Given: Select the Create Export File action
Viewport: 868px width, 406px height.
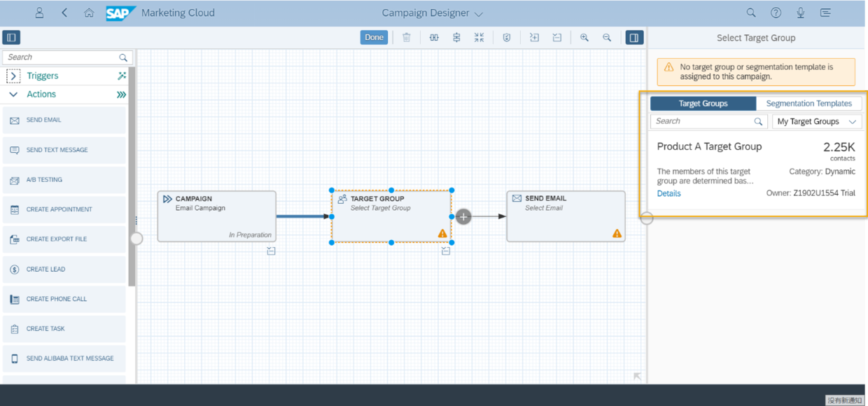Looking at the screenshot, I should point(64,239).
